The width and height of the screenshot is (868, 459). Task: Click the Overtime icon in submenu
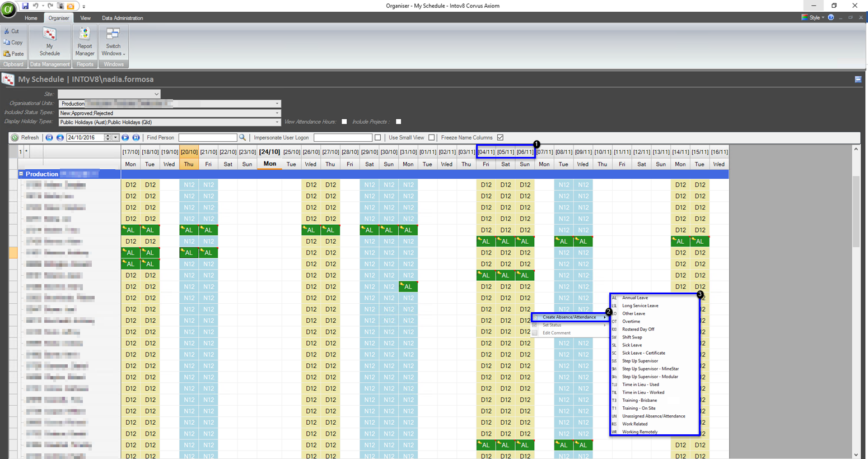click(x=614, y=322)
